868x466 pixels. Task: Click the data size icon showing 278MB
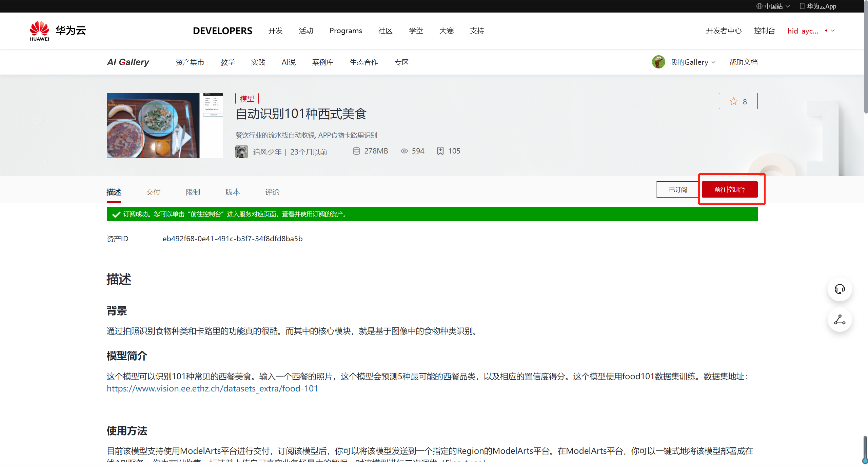click(356, 151)
